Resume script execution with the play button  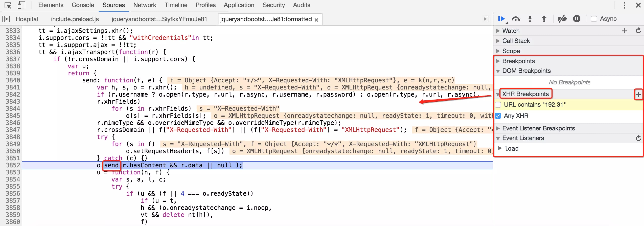pyautogui.click(x=501, y=19)
